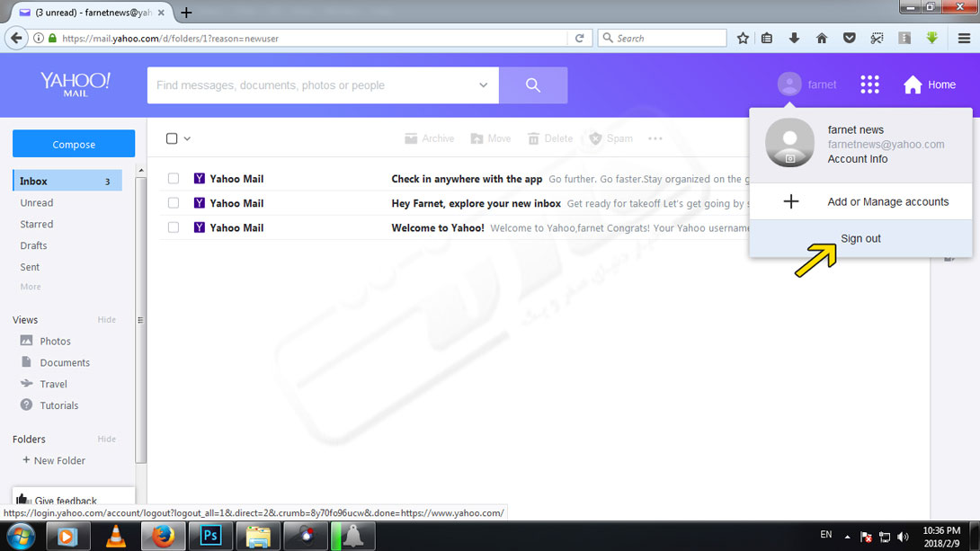Expand More folders in sidebar
The width and height of the screenshot is (980, 551).
point(31,287)
